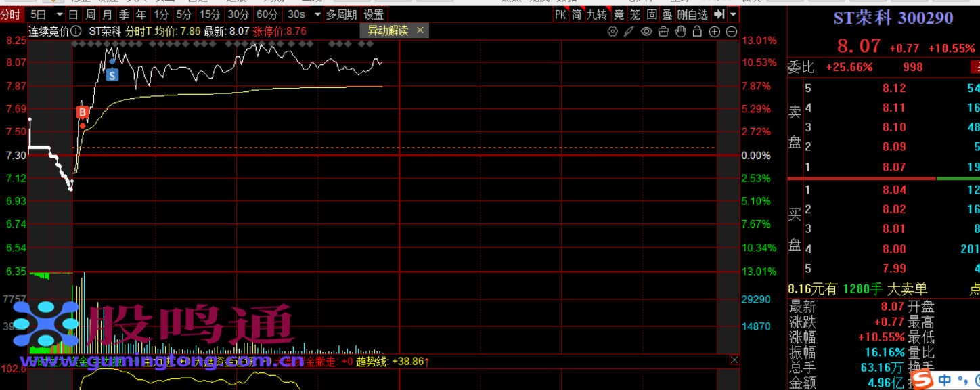980x390 pixels.
Task: Select the drawing pen tool
Action: coord(629,31)
